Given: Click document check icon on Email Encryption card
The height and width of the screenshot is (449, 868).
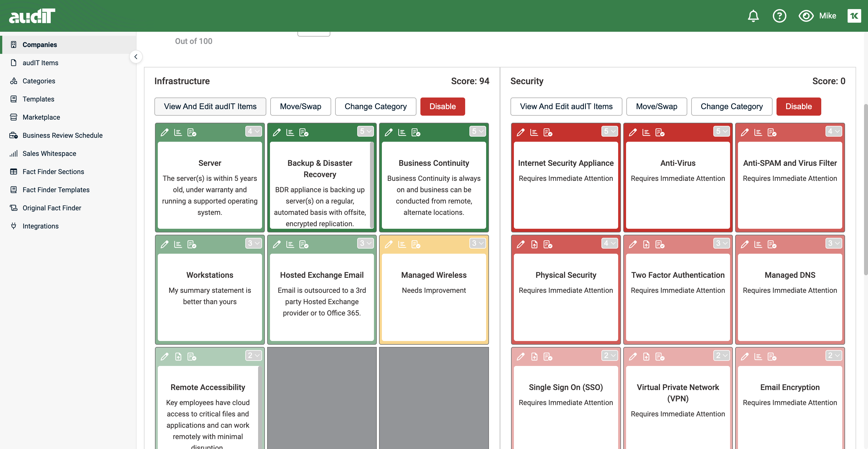Looking at the screenshot, I should tap(772, 356).
